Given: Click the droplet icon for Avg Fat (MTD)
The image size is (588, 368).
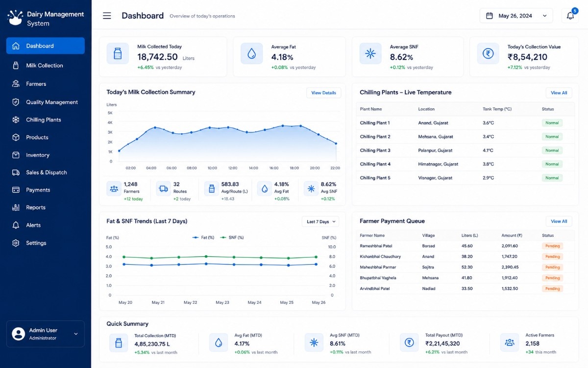Looking at the screenshot, I should coord(219,343).
